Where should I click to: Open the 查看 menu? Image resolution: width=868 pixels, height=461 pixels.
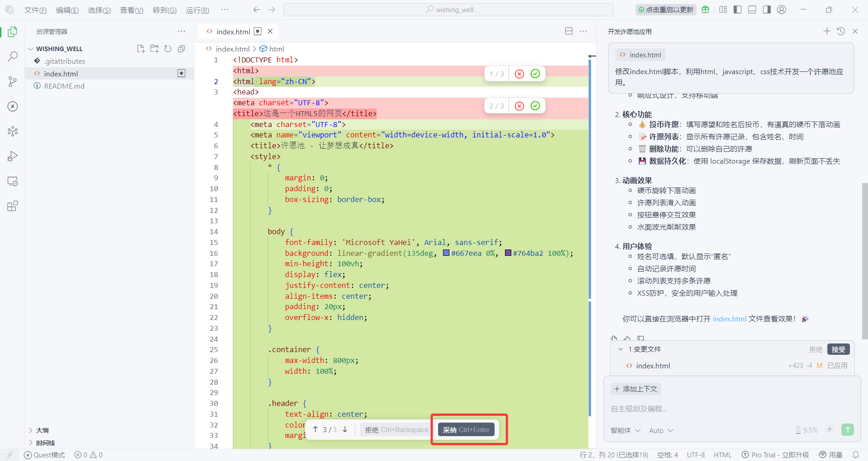coord(132,10)
